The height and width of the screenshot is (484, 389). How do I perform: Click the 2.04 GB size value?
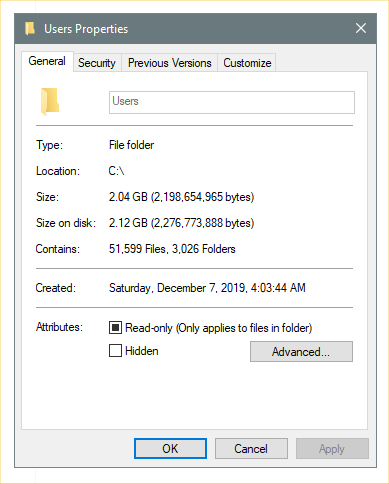(x=181, y=197)
